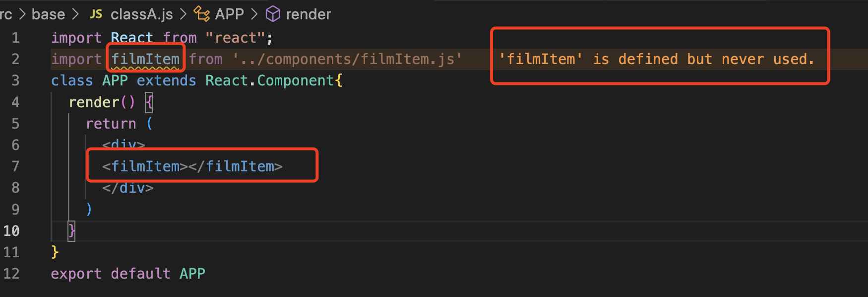Click the "react" string on line 1
Viewport: 868px width, 297px height.
coord(235,38)
